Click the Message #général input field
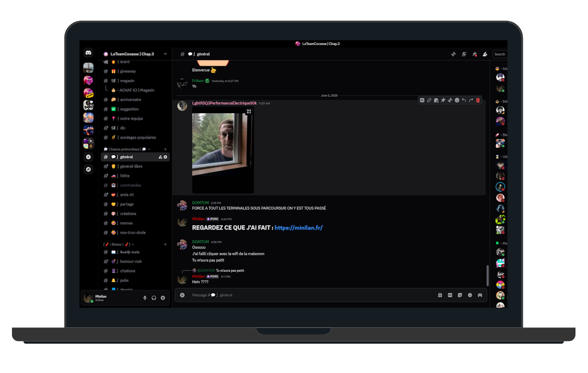588x373 pixels. tap(272, 295)
